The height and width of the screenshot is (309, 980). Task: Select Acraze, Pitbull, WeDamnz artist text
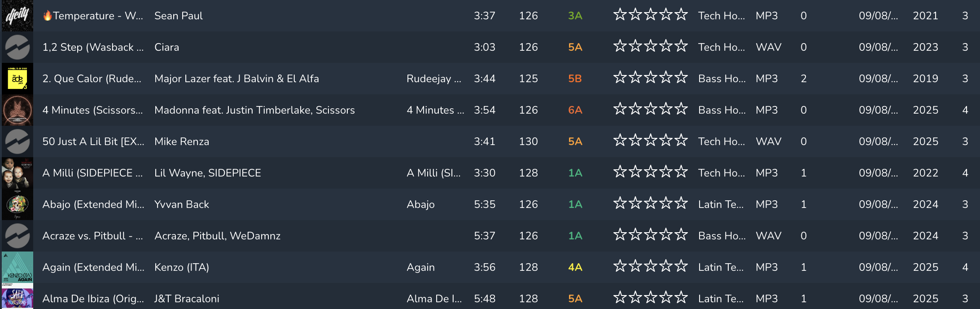(217, 236)
